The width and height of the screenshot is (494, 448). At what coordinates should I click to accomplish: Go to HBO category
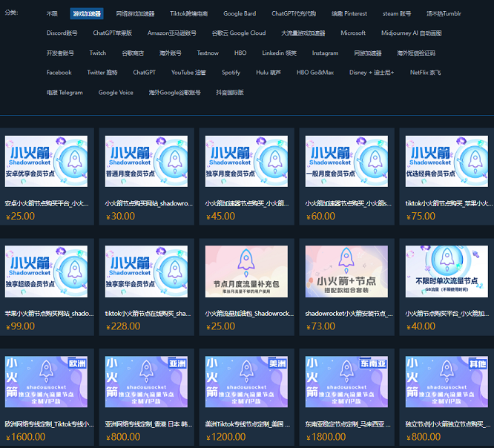tap(240, 53)
